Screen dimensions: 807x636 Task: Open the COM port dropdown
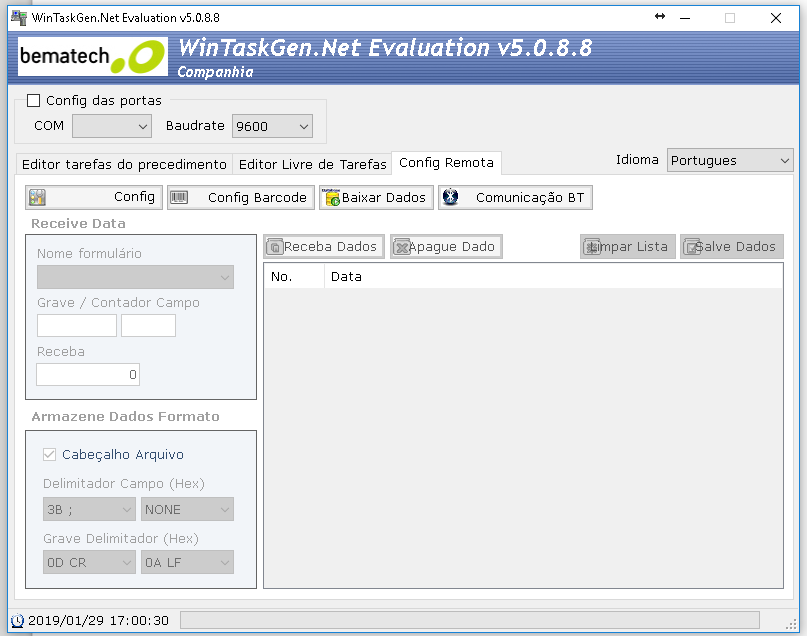[112, 126]
